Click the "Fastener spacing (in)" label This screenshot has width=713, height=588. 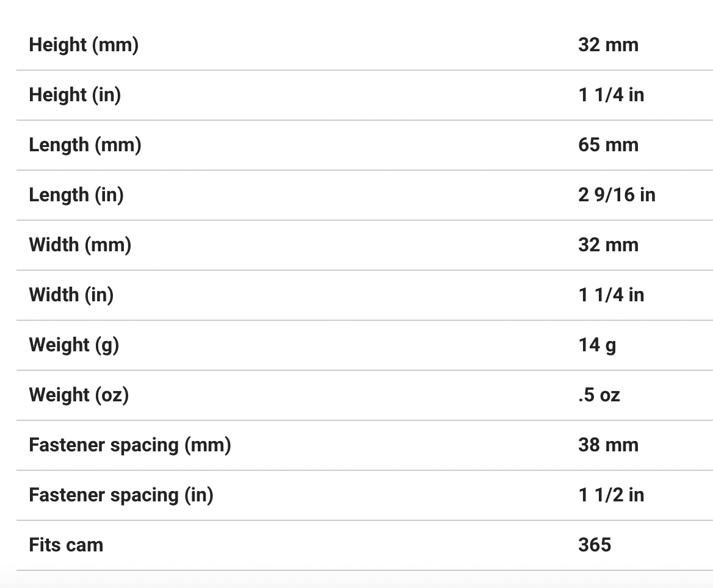coord(121,495)
